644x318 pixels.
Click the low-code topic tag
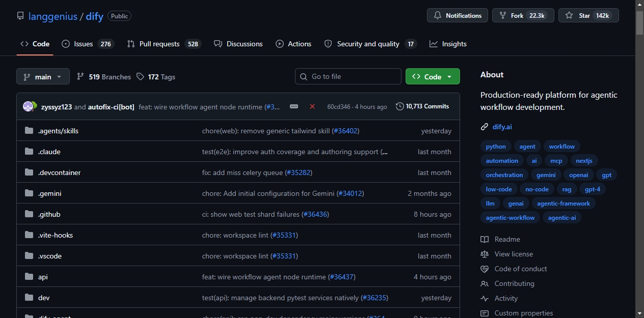[x=499, y=189]
